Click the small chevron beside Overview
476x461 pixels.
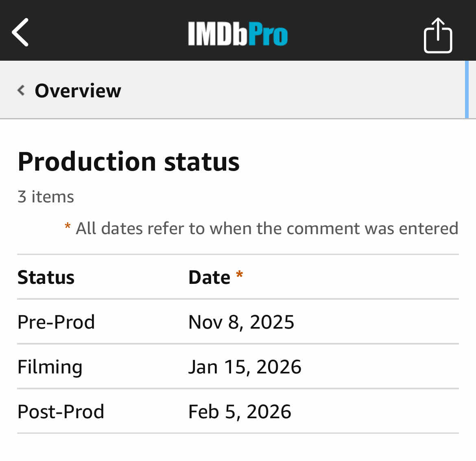tap(21, 90)
